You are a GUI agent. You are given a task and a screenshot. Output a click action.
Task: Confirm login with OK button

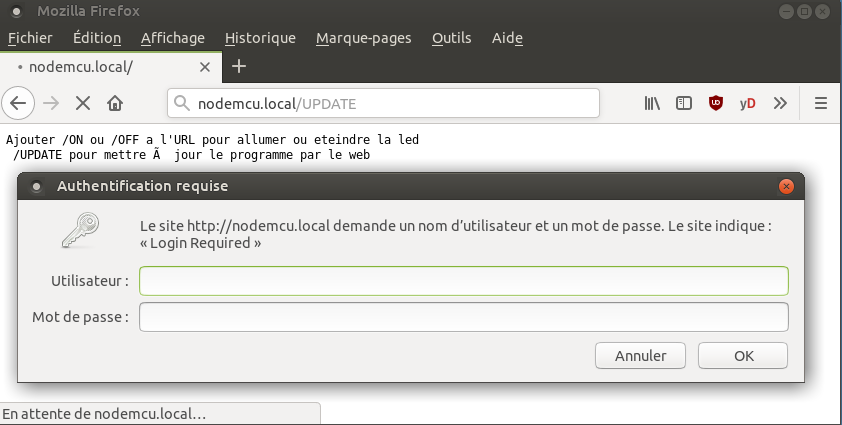point(743,355)
